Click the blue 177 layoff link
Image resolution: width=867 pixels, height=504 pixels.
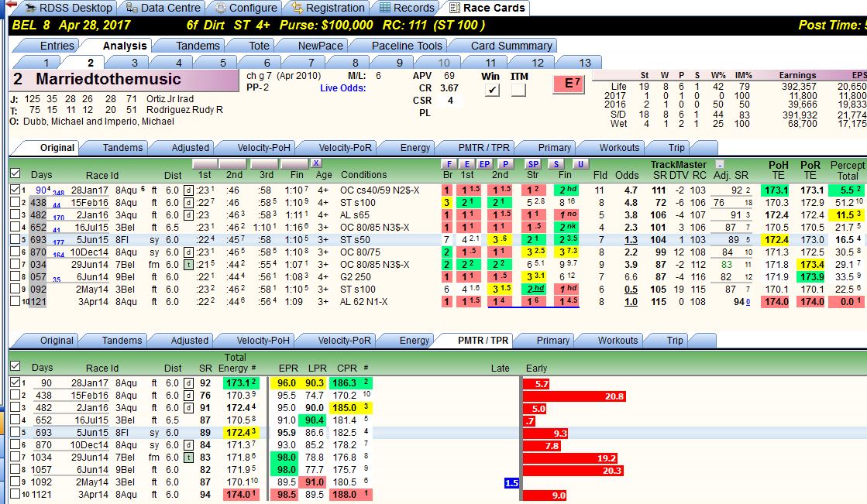[x=58, y=242]
